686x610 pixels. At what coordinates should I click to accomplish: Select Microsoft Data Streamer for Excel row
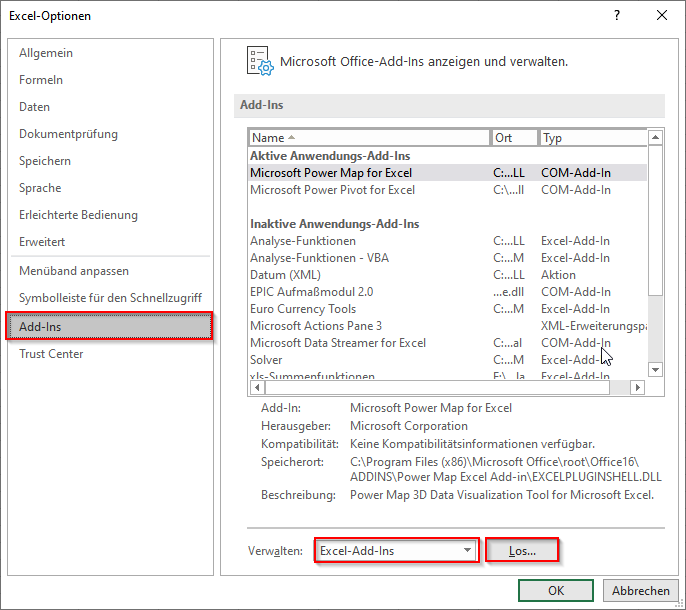pyautogui.click(x=448, y=343)
